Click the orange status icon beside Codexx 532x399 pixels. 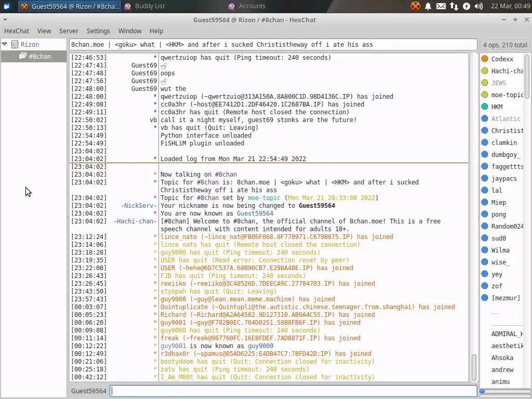485,59
